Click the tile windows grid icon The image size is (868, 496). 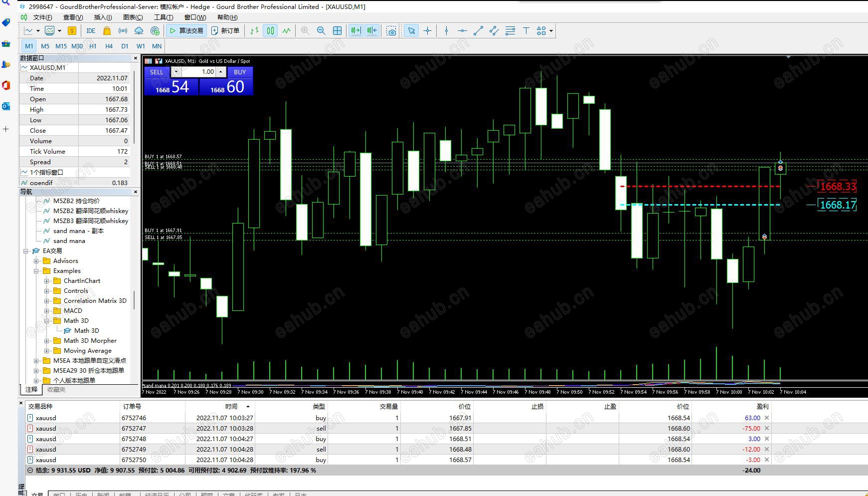[337, 31]
